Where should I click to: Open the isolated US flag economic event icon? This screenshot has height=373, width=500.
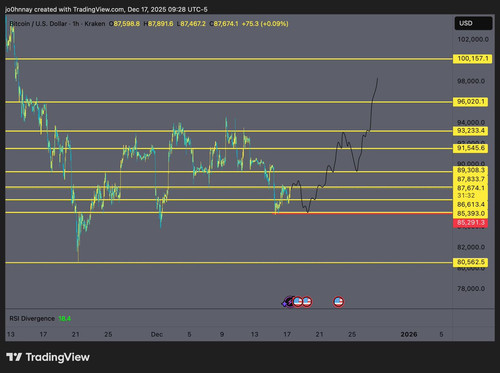click(x=338, y=302)
